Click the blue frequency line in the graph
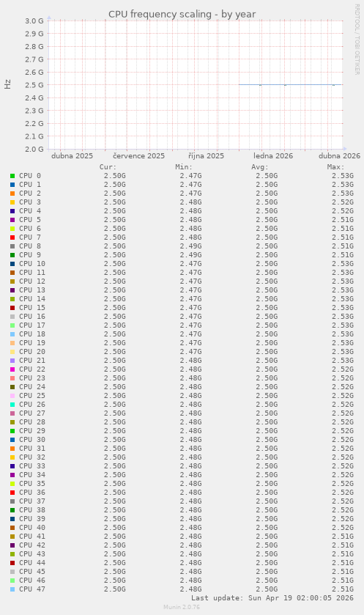The height and width of the screenshot is (615, 364). point(290,85)
